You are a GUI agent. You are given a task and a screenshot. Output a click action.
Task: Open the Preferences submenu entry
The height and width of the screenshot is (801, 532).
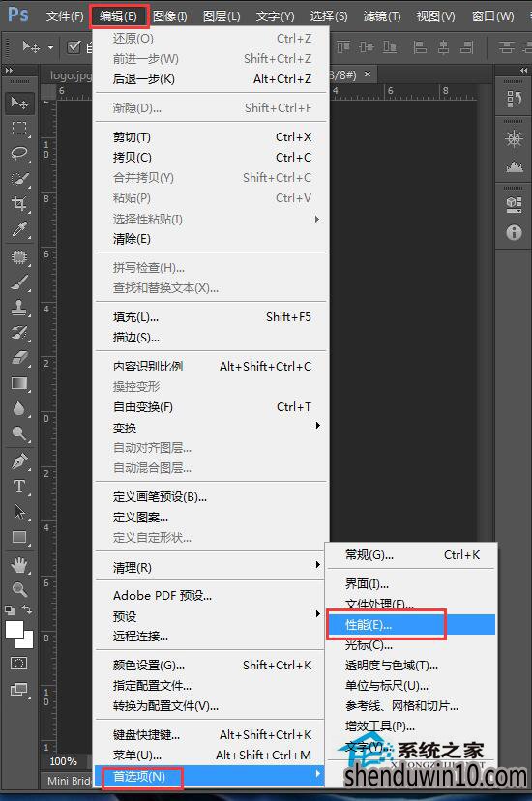(x=210, y=776)
